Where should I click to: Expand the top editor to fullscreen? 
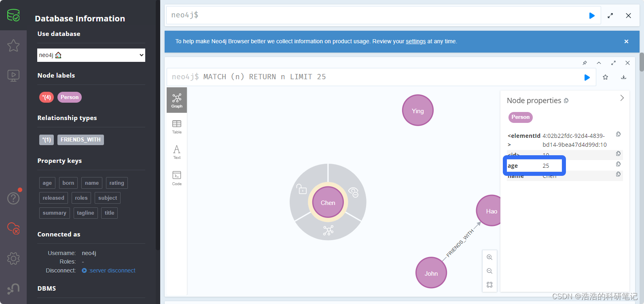point(610,16)
